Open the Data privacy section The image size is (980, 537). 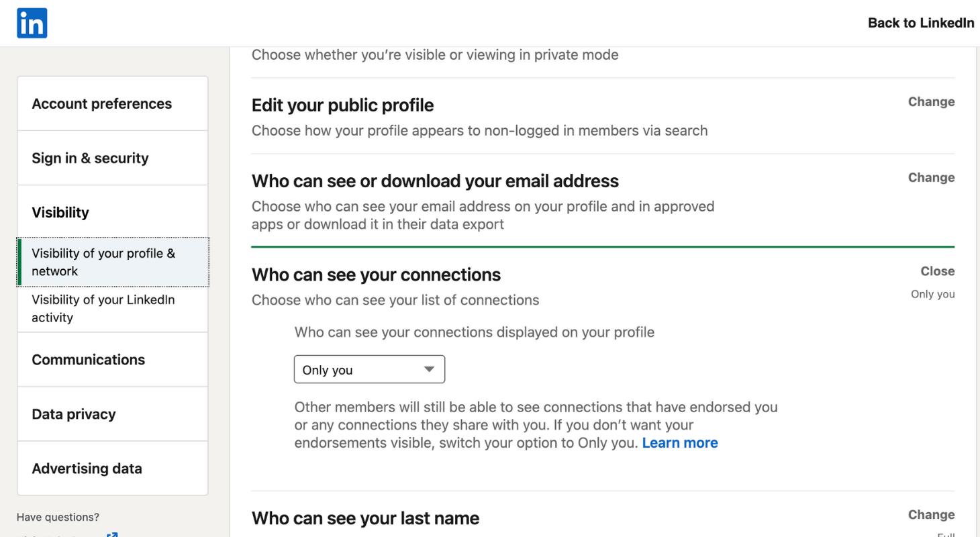[x=113, y=413]
